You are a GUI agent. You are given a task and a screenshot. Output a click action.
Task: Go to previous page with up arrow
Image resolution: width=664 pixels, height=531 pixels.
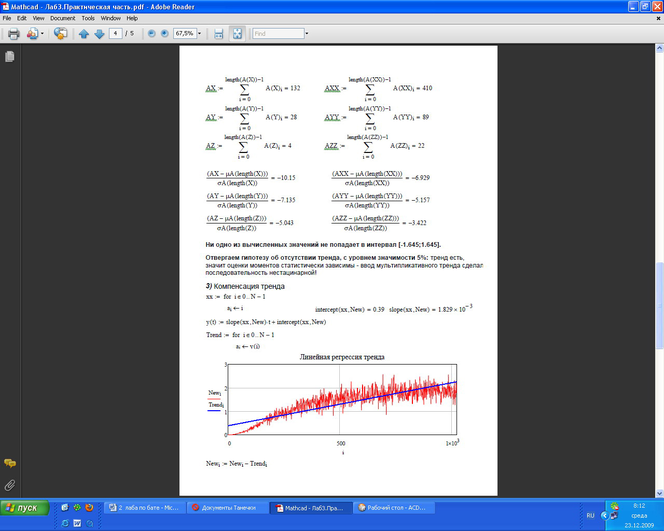(84, 33)
